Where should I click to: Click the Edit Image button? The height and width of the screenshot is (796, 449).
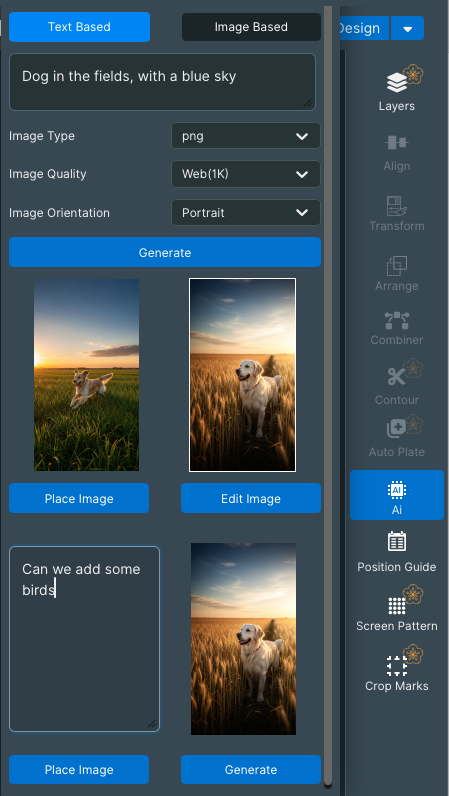(251, 499)
